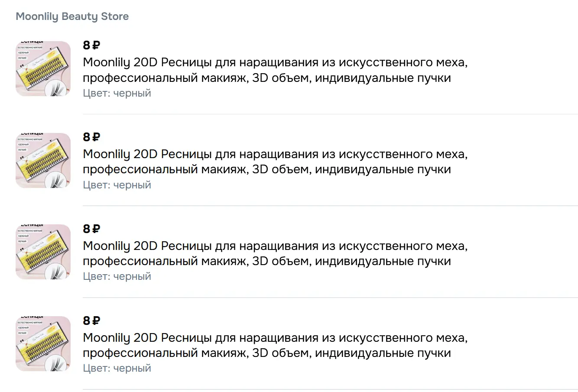The width and height of the screenshot is (578, 392).
Task: Select 'Цвет: черный' under the second product
Action: (117, 185)
